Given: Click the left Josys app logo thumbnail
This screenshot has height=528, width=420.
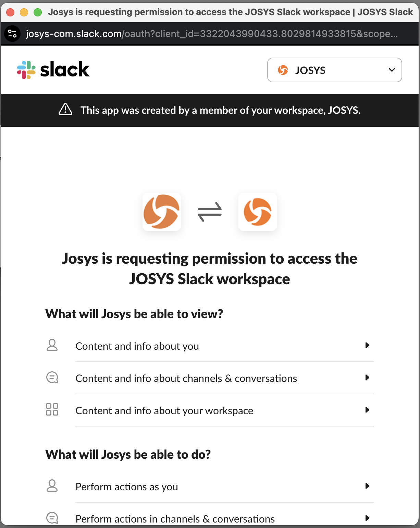Looking at the screenshot, I should (162, 212).
